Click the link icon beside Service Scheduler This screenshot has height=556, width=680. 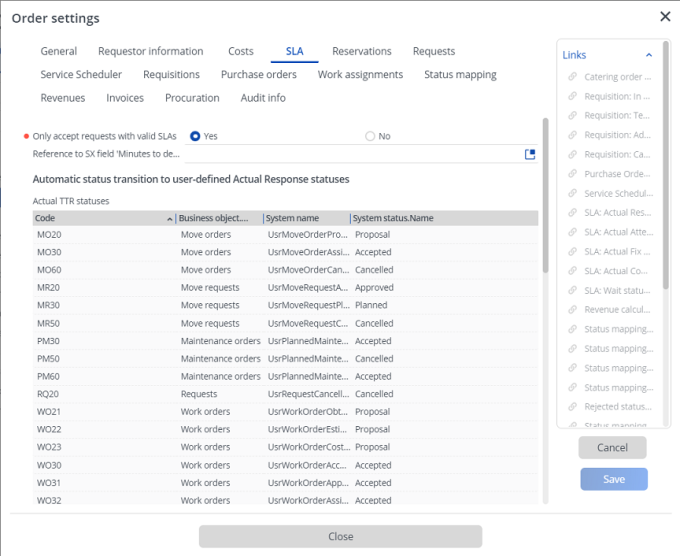572,194
